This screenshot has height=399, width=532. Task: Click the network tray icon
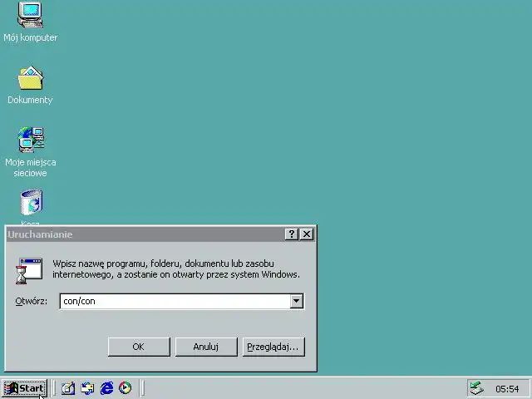coord(476,388)
